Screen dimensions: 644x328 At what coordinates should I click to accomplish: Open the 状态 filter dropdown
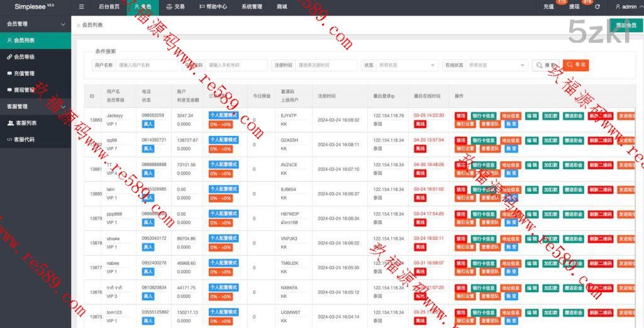408,65
